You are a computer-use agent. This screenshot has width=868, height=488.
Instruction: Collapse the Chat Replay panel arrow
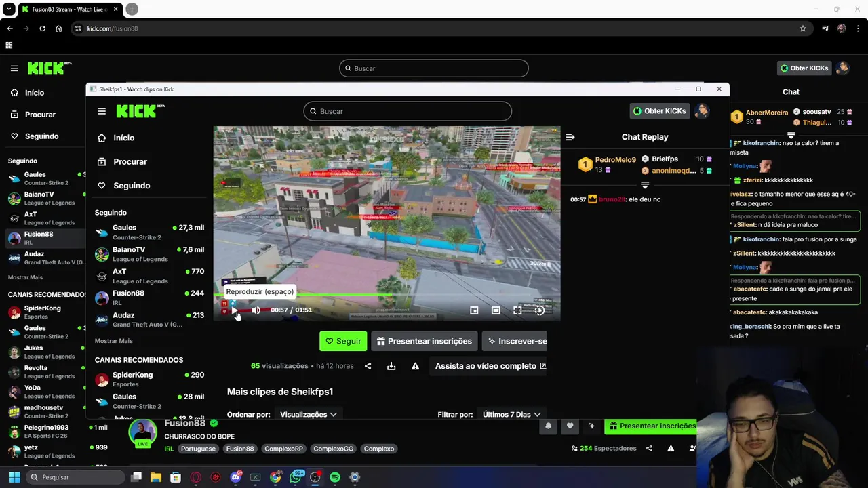[x=570, y=137]
